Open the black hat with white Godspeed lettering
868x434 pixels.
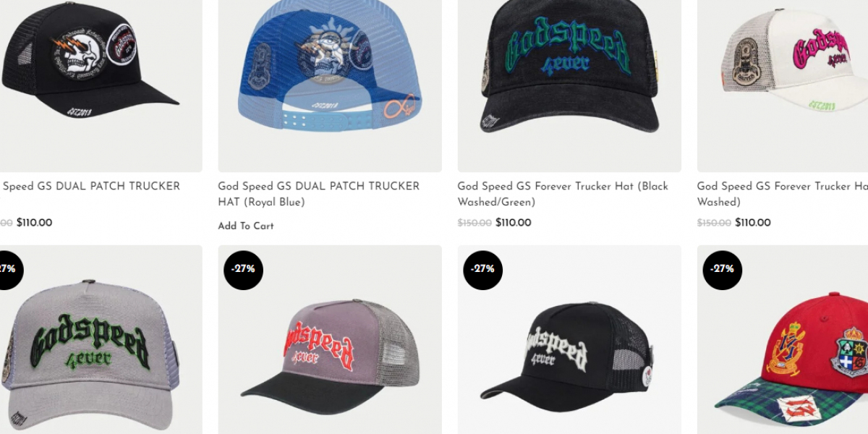point(569,339)
